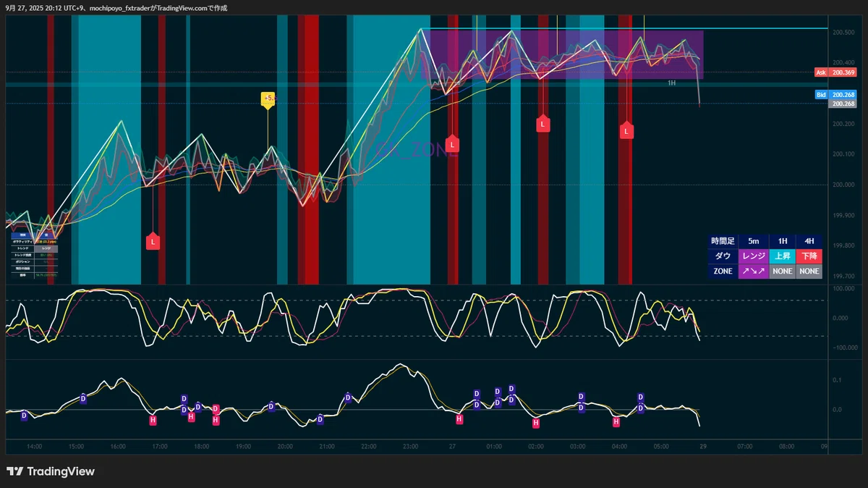Click the 200.400 price axis label
This screenshot has height=488, width=868.
(x=843, y=62)
